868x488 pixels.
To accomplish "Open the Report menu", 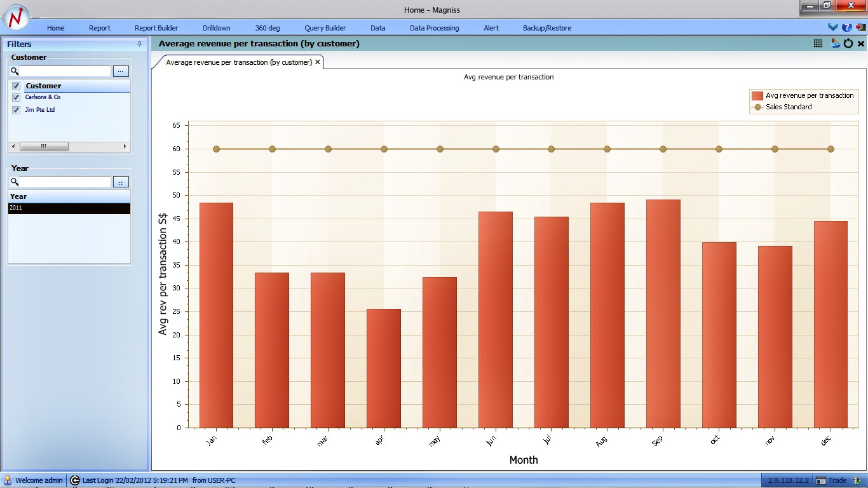I will [100, 28].
